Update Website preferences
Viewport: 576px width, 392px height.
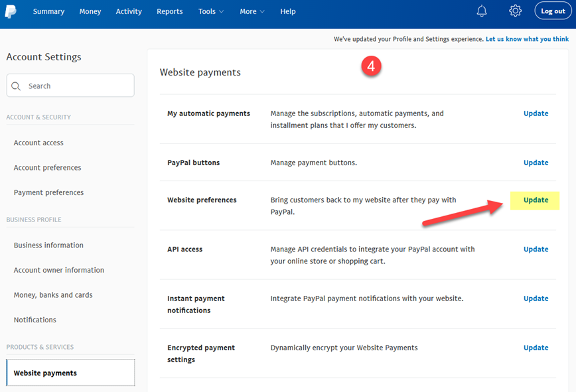536,200
